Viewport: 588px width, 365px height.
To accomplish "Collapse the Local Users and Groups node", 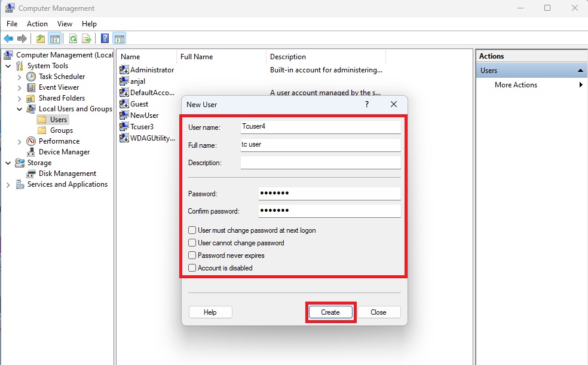I will pos(20,109).
